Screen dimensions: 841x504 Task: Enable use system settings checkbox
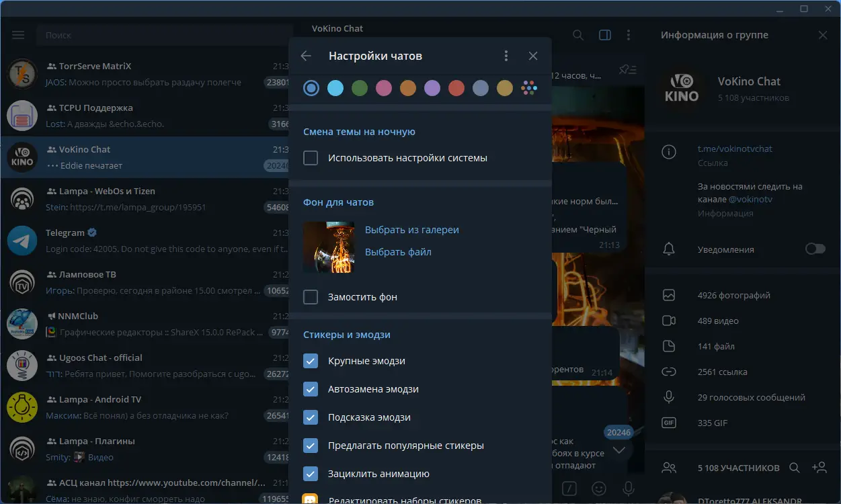click(311, 158)
